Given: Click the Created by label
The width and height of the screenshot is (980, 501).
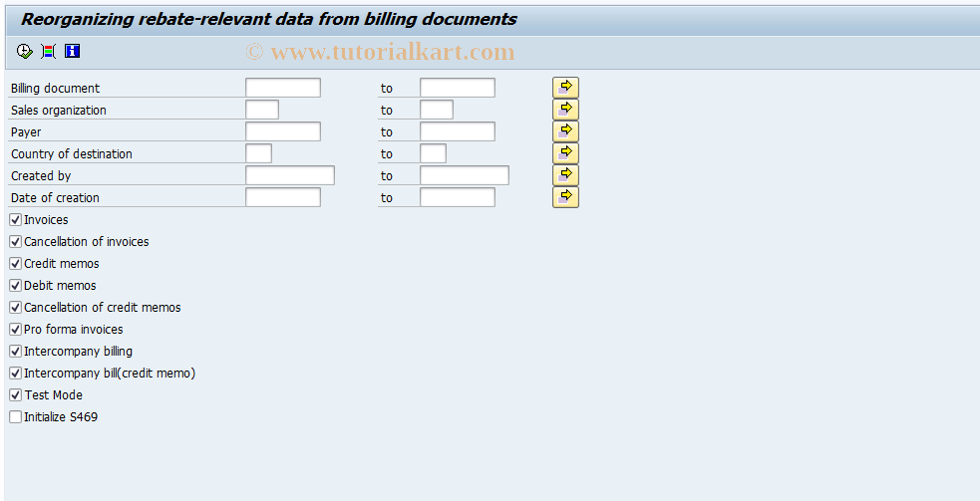Looking at the screenshot, I should point(41,175).
